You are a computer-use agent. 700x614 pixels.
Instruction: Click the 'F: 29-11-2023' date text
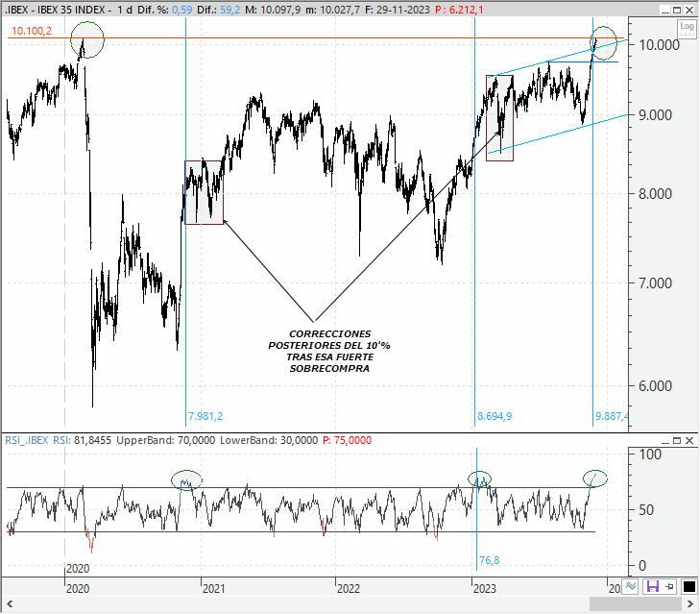tap(397, 10)
